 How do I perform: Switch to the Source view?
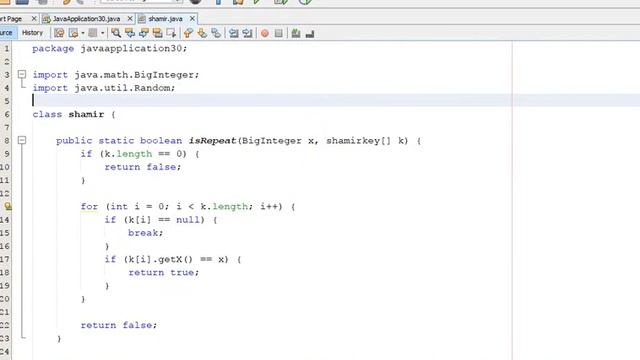(x=7, y=33)
